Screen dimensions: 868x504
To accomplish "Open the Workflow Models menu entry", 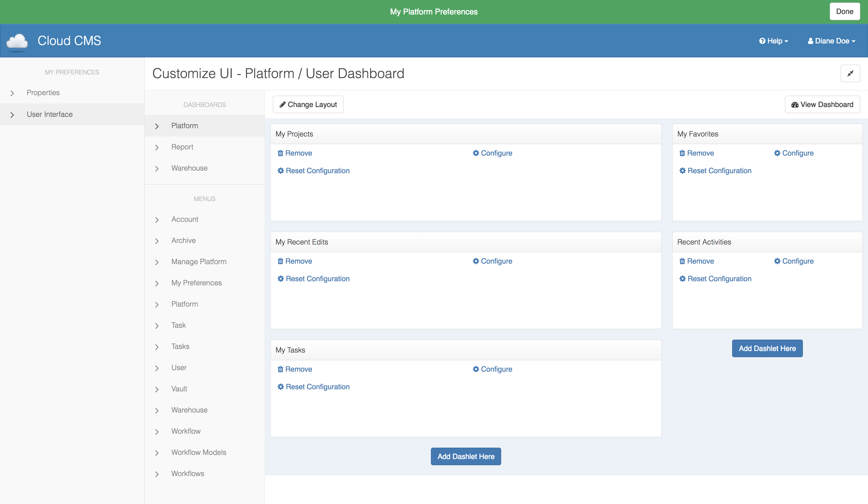I will pyautogui.click(x=199, y=452).
